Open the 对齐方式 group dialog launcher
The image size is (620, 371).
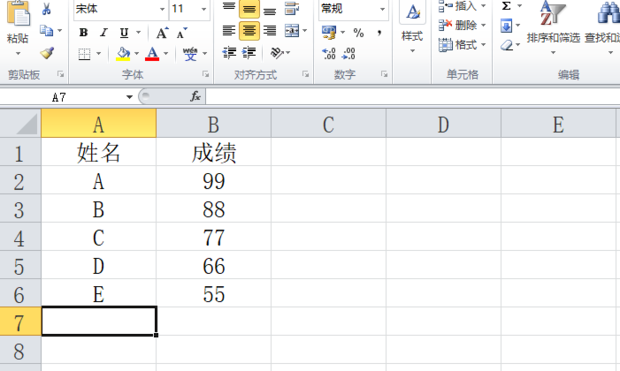[x=305, y=74]
